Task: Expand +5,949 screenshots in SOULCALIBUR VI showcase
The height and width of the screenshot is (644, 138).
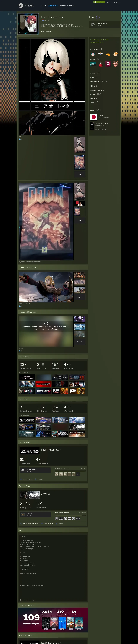Action: coord(80,297)
